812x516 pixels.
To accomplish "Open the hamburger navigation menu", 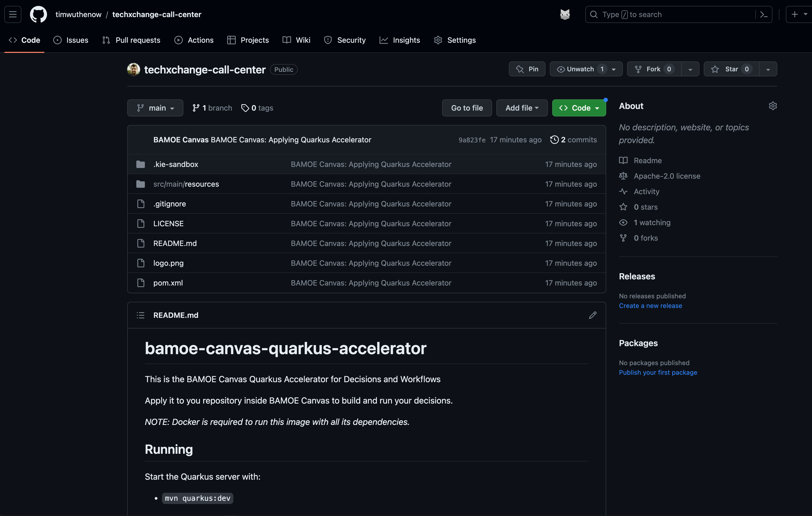I will (13, 14).
